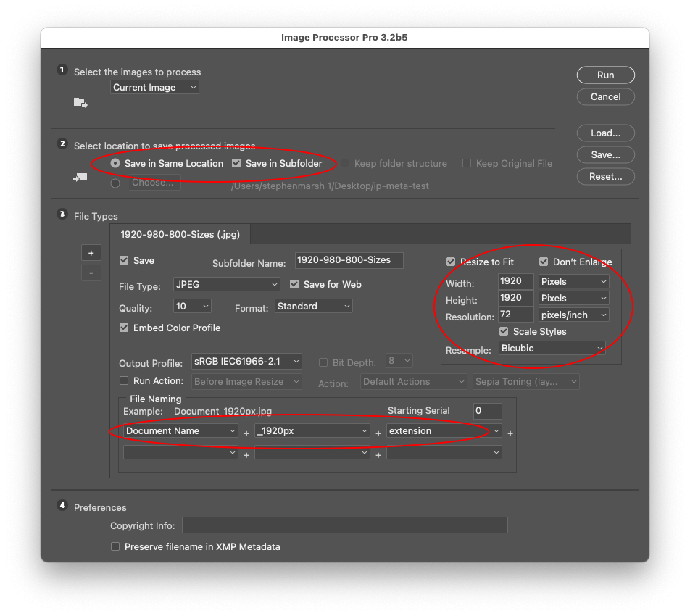The width and height of the screenshot is (690, 616).
Task: Enable the Bit Depth checkbox
Action: tap(323, 362)
